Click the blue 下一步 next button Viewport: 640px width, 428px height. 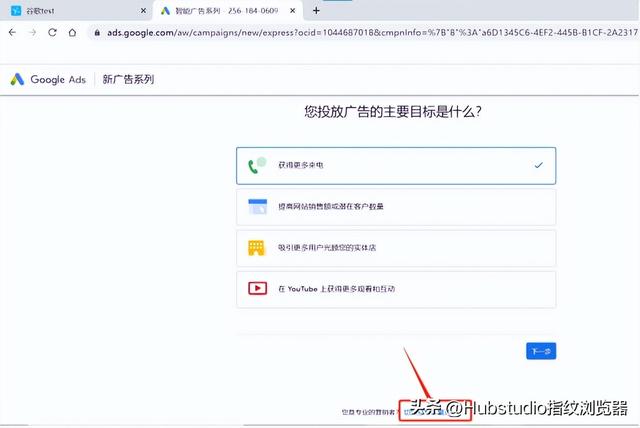[x=541, y=351]
